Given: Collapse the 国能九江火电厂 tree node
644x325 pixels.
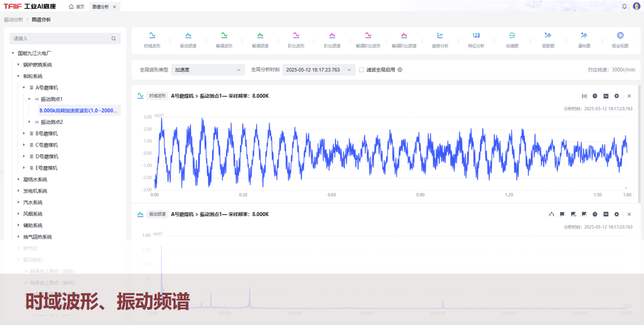Looking at the screenshot, I should (13, 53).
